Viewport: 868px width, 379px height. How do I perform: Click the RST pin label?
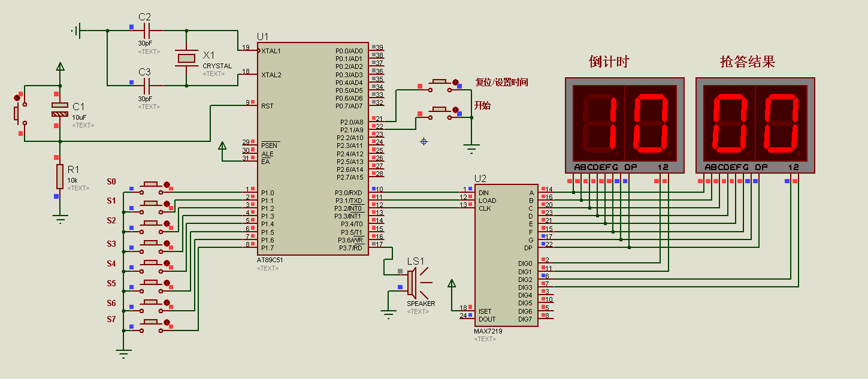click(267, 106)
